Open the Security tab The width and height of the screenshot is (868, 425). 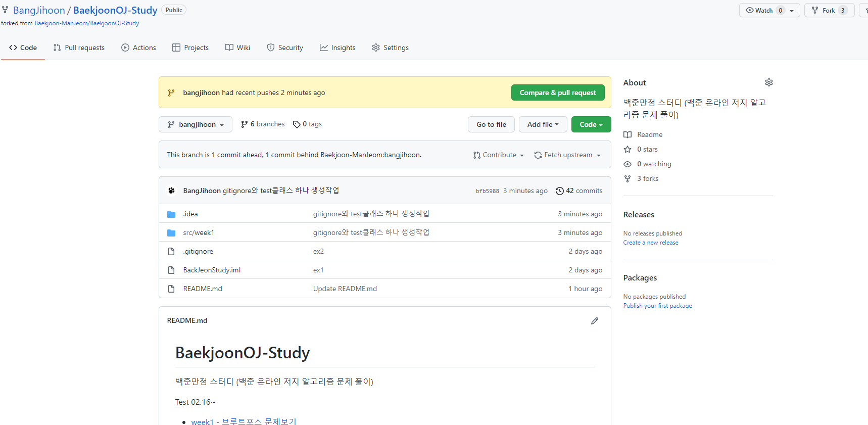[285, 48]
